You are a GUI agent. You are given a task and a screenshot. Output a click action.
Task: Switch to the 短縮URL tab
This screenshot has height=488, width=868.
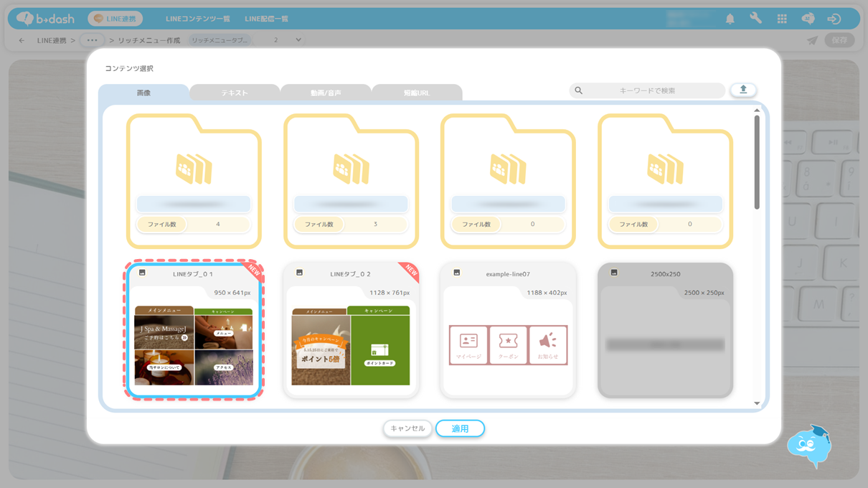coord(417,93)
